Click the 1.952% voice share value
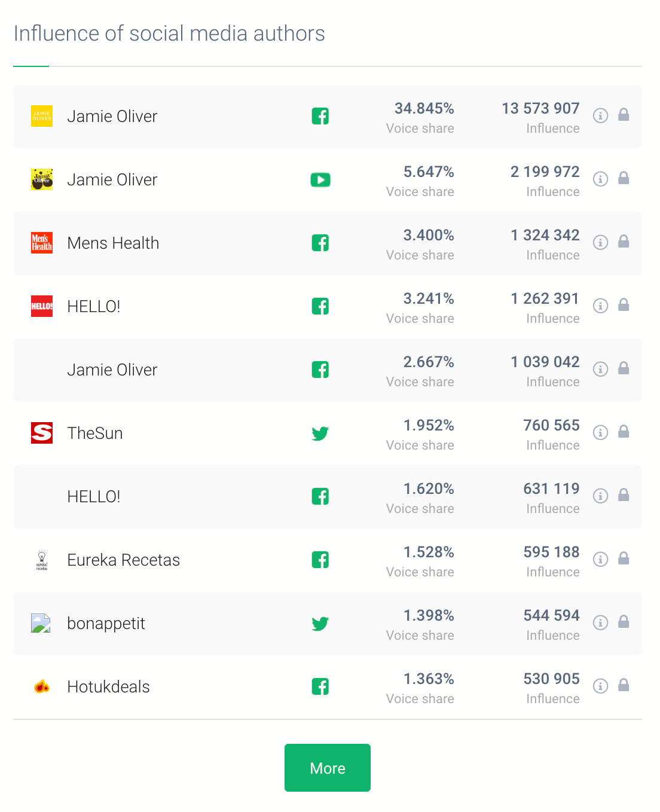Image resolution: width=660 pixels, height=812 pixels. (429, 425)
